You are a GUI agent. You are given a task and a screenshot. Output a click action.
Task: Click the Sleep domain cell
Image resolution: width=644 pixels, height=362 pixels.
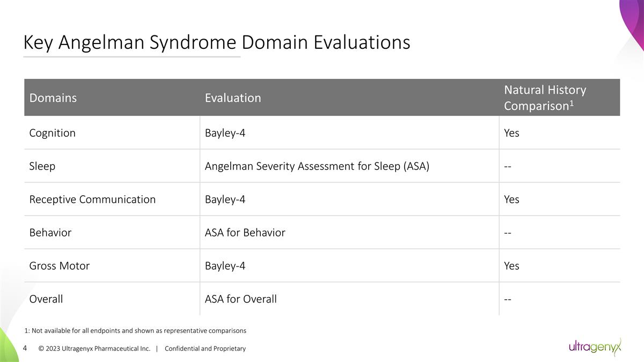click(42, 166)
